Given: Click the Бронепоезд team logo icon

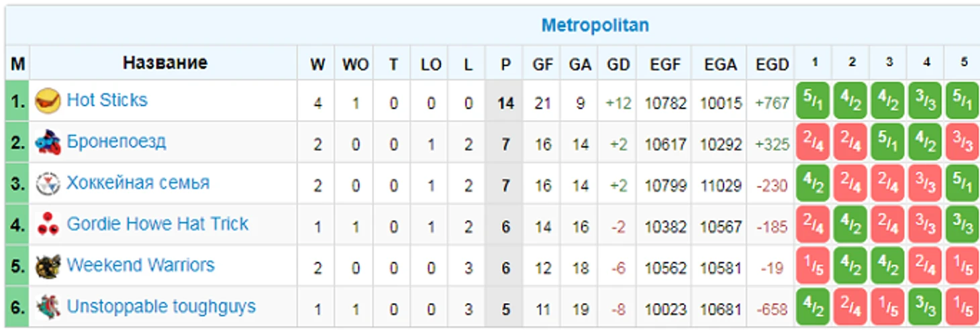Looking at the screenshot, I should (48, 142).
